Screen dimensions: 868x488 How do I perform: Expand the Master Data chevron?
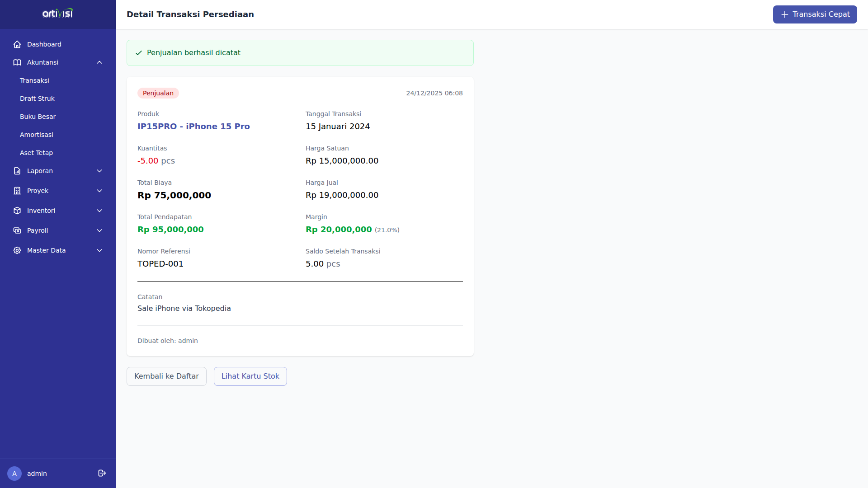point(99,250)
